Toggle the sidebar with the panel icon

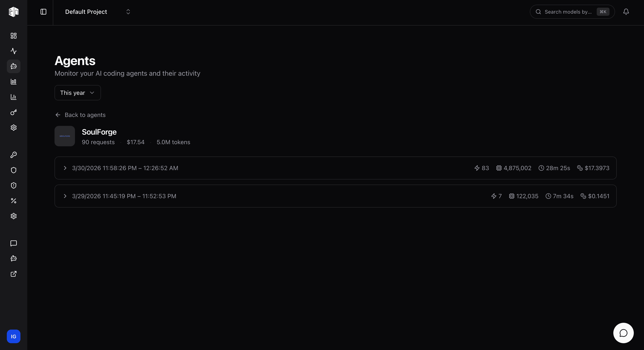point(43,12)
